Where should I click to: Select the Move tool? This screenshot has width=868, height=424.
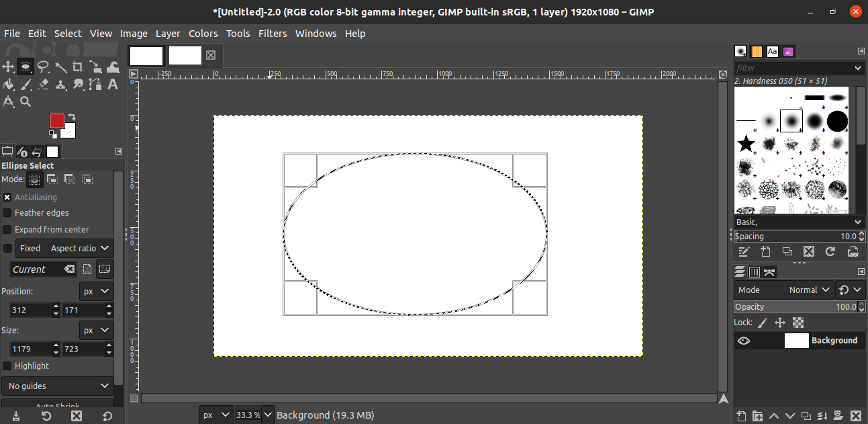[8, 67]
